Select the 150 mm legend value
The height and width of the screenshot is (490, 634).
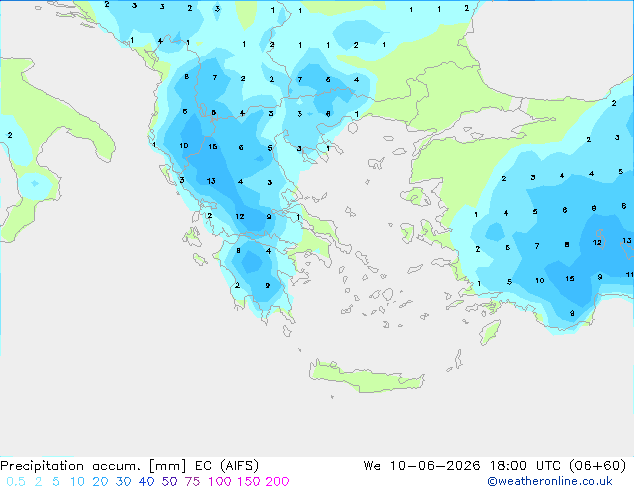[249, 482]
